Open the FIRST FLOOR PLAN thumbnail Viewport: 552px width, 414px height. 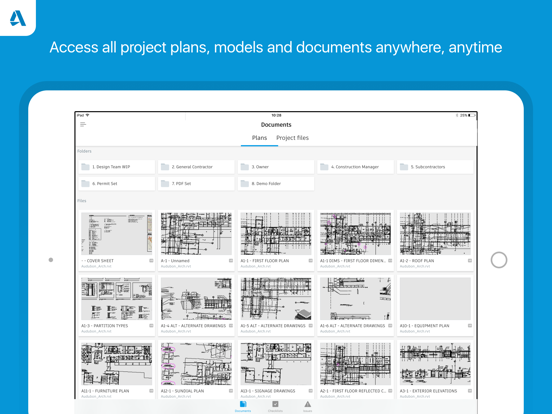tap(276, 234)
